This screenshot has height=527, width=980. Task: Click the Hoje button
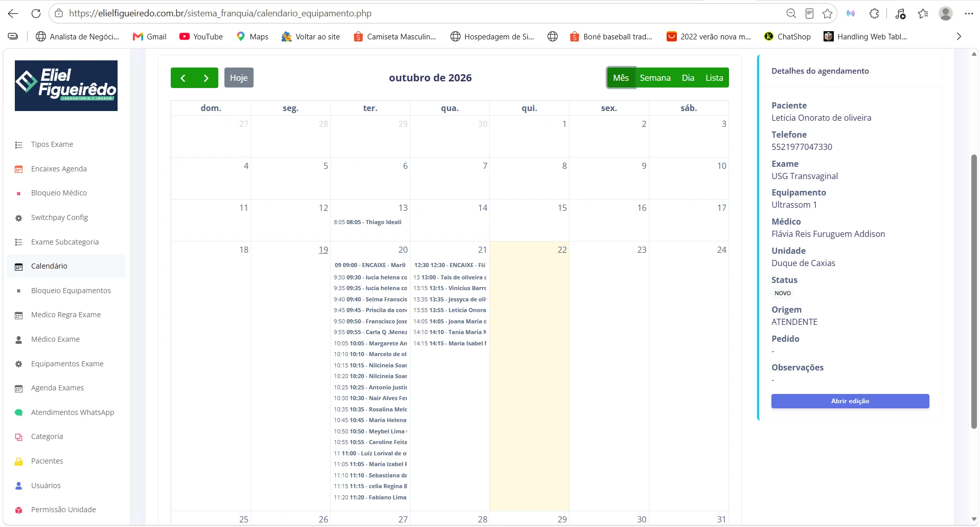(x=239, y=78)
